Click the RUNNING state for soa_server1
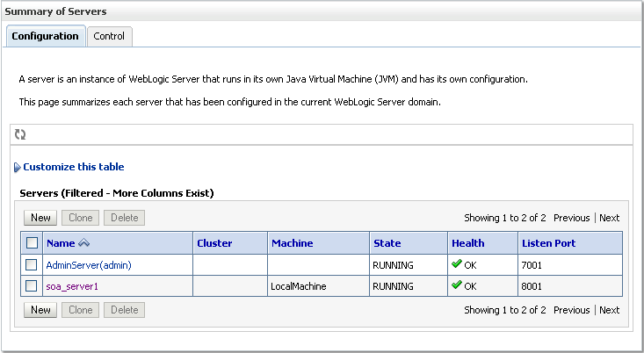644x353 pixels. pos(393,286)
